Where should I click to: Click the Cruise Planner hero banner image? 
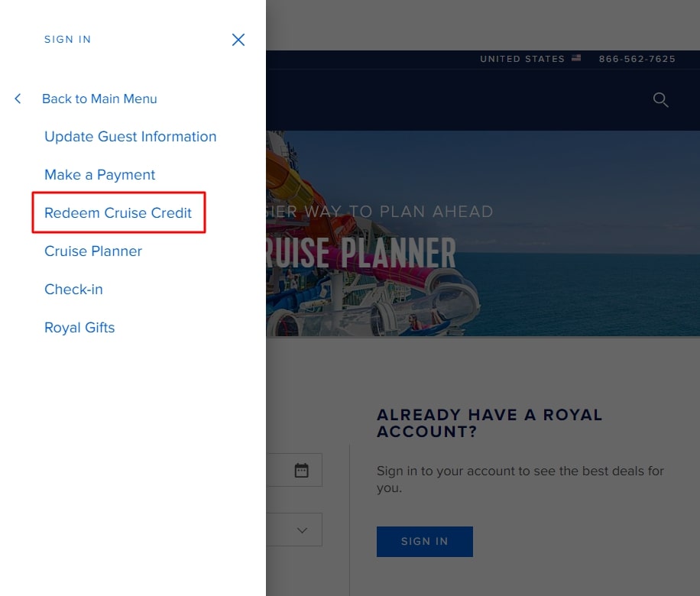(483, 233)
